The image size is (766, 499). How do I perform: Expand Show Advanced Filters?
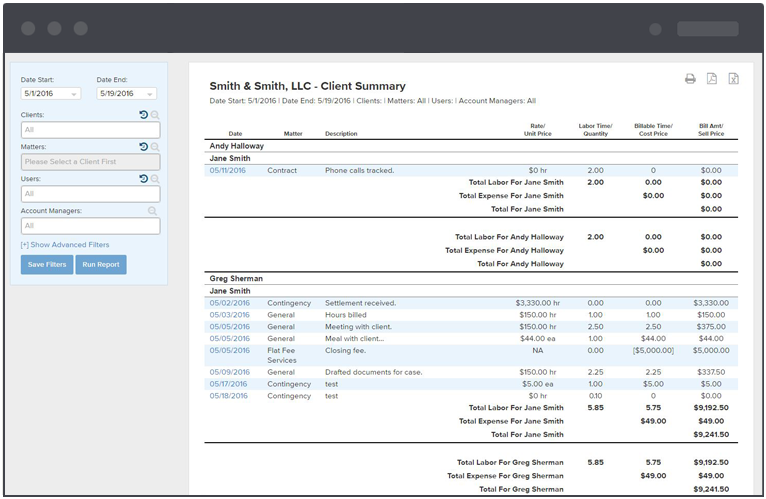tap(65, 245)
